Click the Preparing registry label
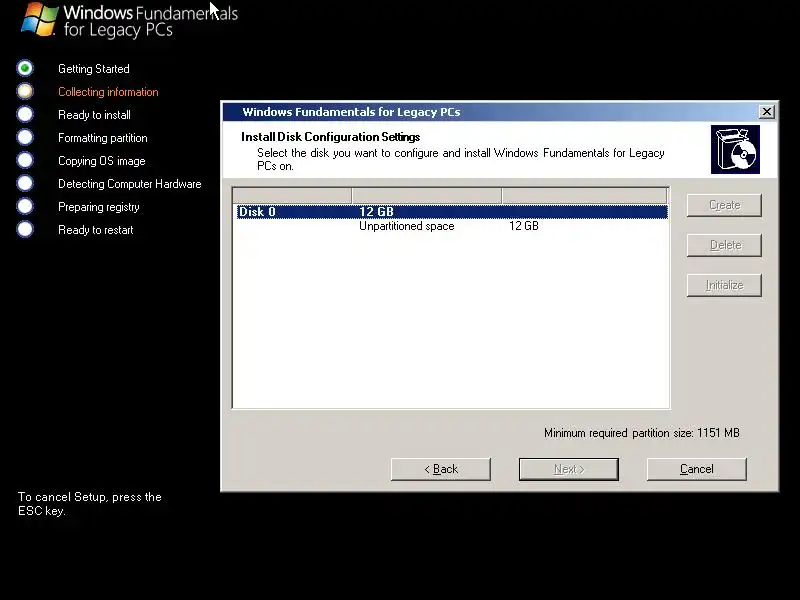This screenshot has height=600, width=800. [x=98, y=207]
